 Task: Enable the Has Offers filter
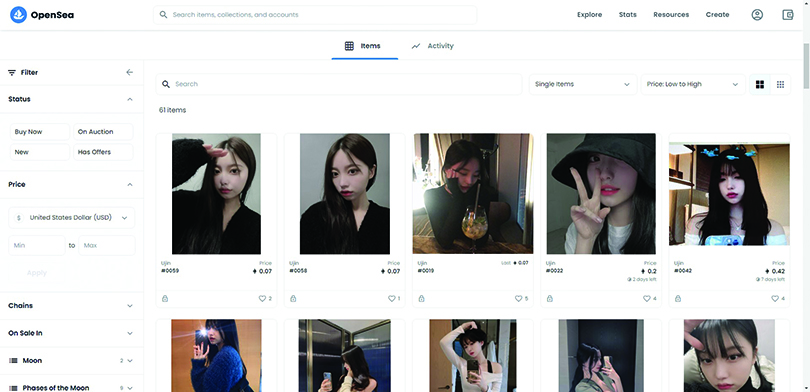coord(103,152)
